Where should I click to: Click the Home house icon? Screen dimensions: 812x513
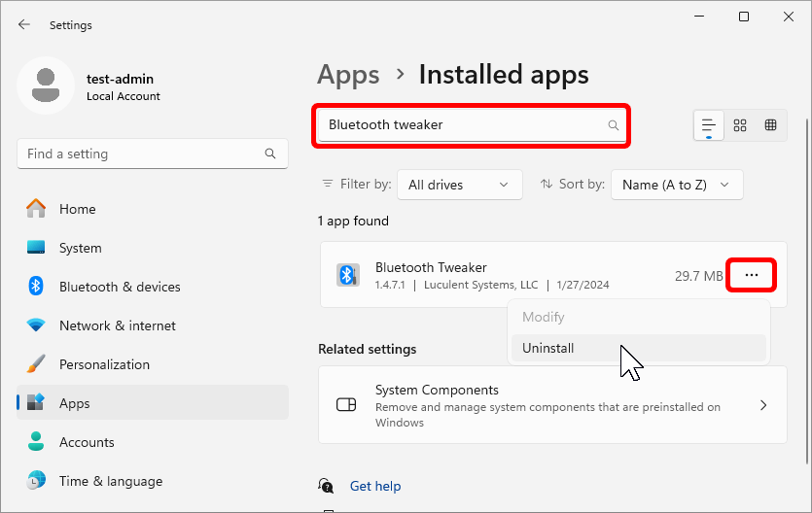coord(36,208)
